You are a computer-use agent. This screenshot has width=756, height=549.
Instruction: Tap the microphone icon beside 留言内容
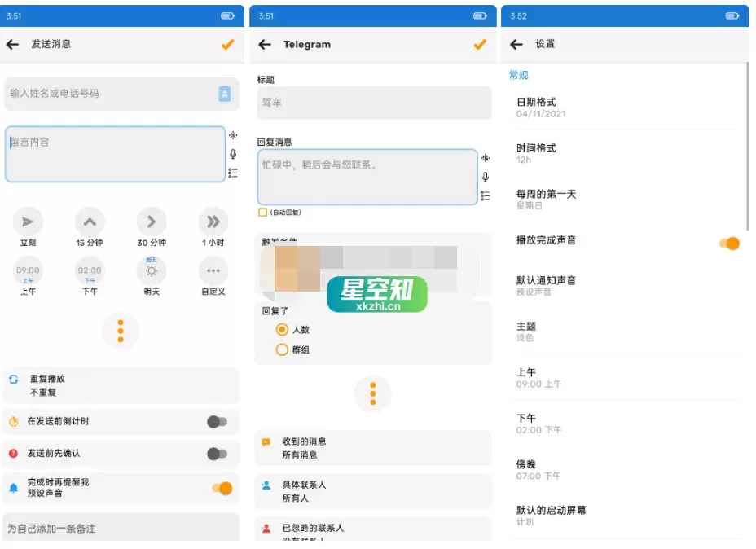232,155
